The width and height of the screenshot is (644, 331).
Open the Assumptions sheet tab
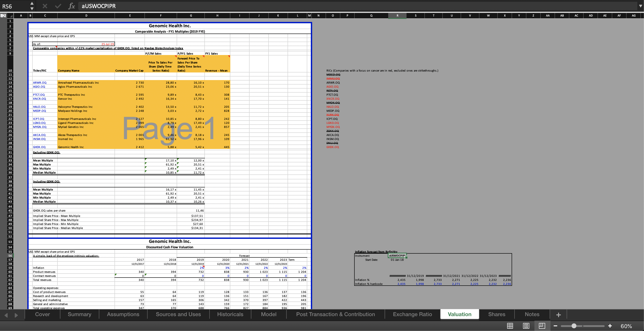pyautogui.click(x=123, y=314)
